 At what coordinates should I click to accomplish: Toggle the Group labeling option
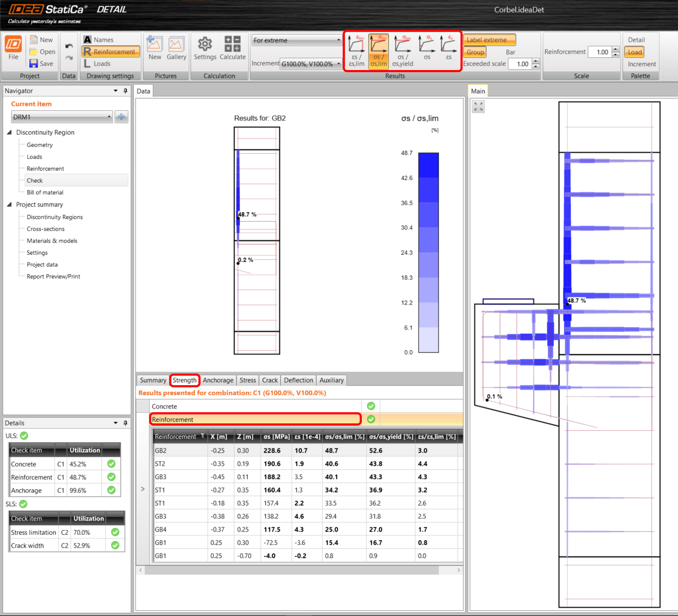click(x=474, y=51)
